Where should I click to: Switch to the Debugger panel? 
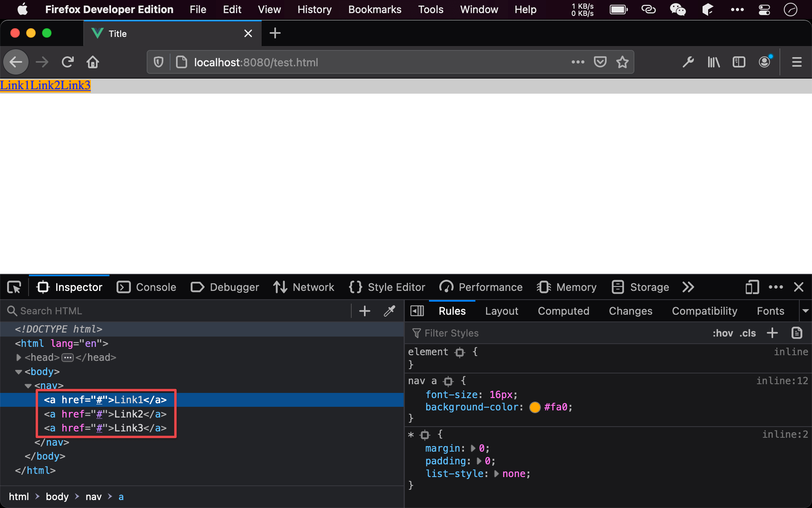(x=224, y=287)
